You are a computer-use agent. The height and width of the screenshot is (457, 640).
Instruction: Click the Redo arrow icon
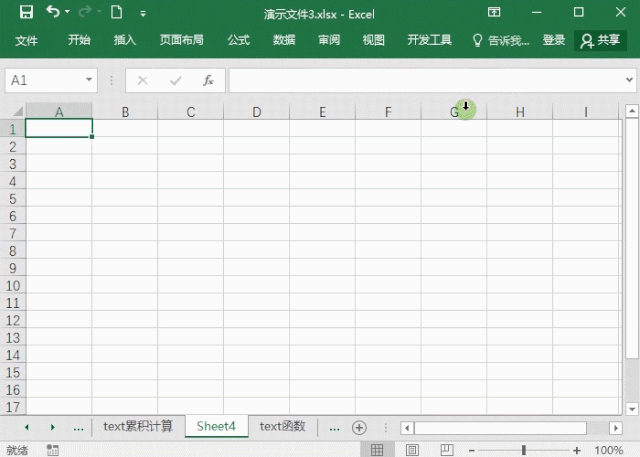point(84,12)
